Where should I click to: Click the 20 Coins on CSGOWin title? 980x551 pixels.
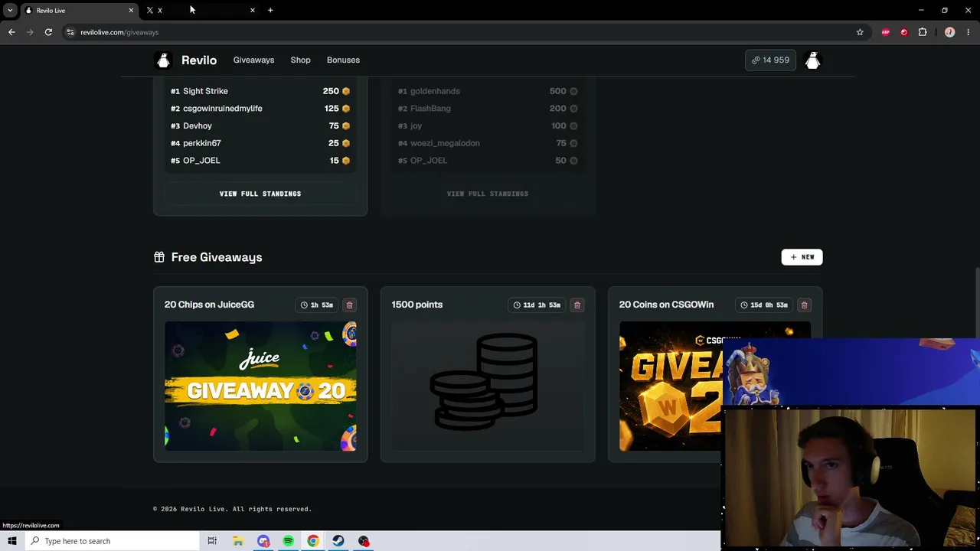pyautogui.click(x=666, y=305)
